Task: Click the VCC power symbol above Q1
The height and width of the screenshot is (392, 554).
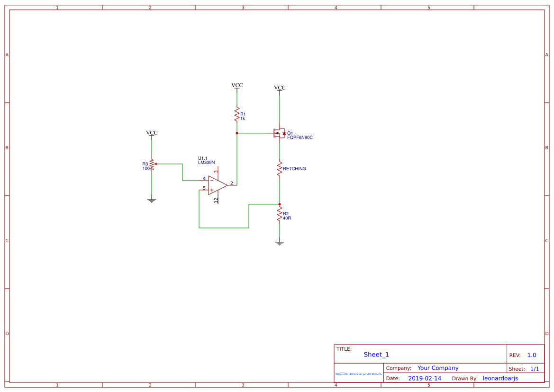Action: click(279, 89)
